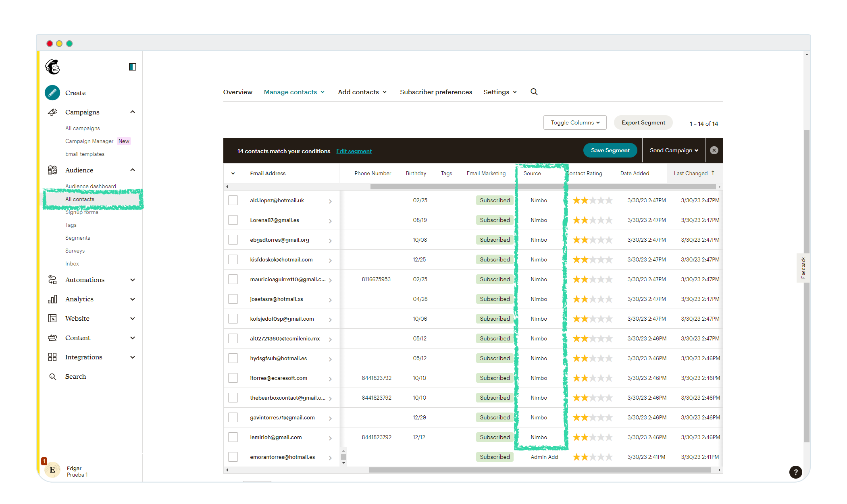Open the Integrations grid icon

52,357
